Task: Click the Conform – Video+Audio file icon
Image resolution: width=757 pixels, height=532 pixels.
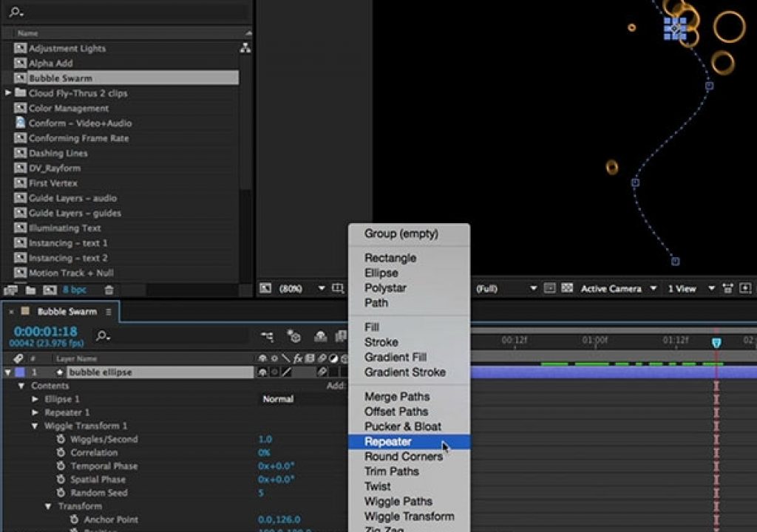Action: [x=20, y=123]
